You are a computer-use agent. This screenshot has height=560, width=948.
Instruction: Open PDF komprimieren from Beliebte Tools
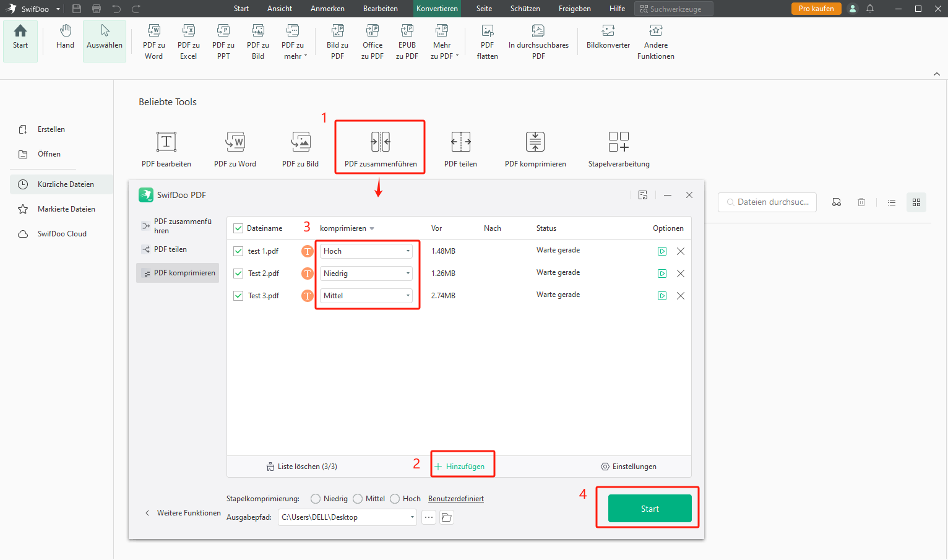pyautogui.click(x=535, y=149)
